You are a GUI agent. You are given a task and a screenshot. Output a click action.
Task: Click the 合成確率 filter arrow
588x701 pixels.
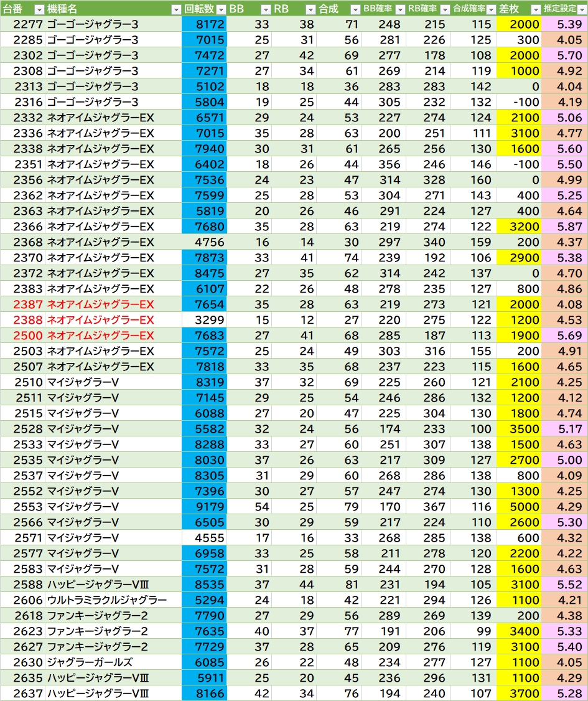point(490,9)
